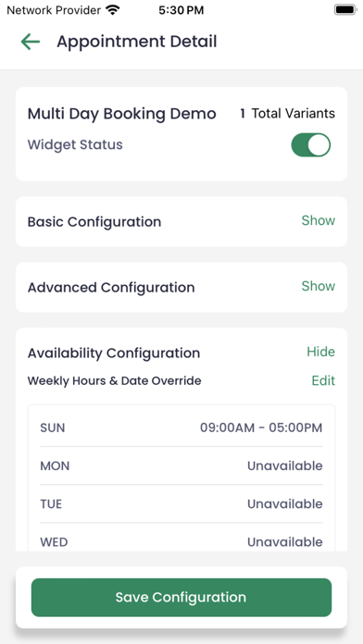Tap the Appointment Detail title

coord(136,42)
